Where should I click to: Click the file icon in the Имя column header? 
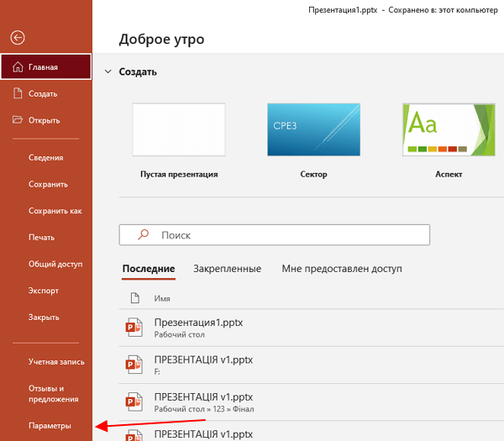[x=134, y=298]
